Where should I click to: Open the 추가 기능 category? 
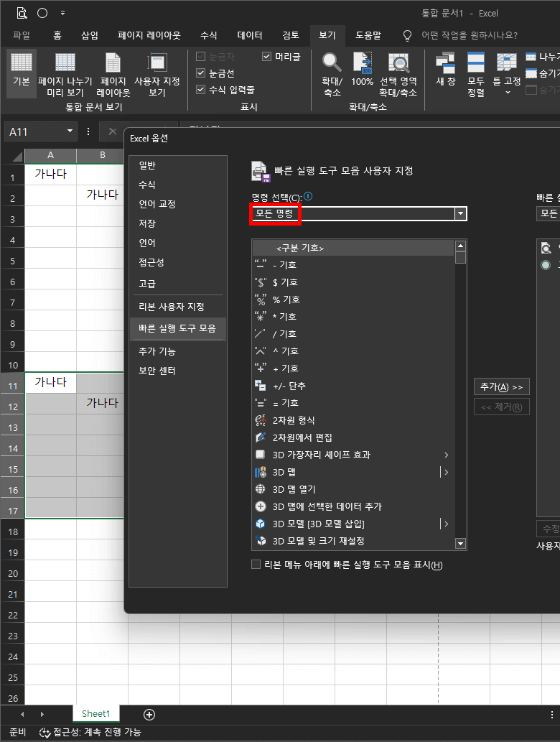[x=177, y=351]
